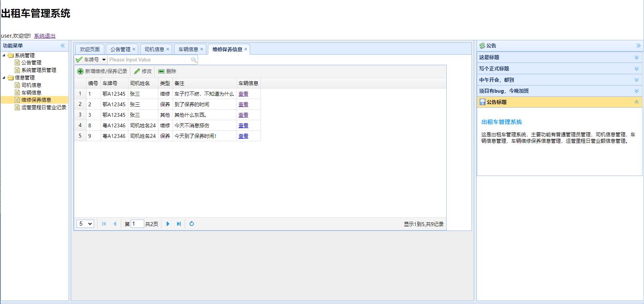The image size is (644, 304).
Task: Go to the previous page of records
Action: 115,224
